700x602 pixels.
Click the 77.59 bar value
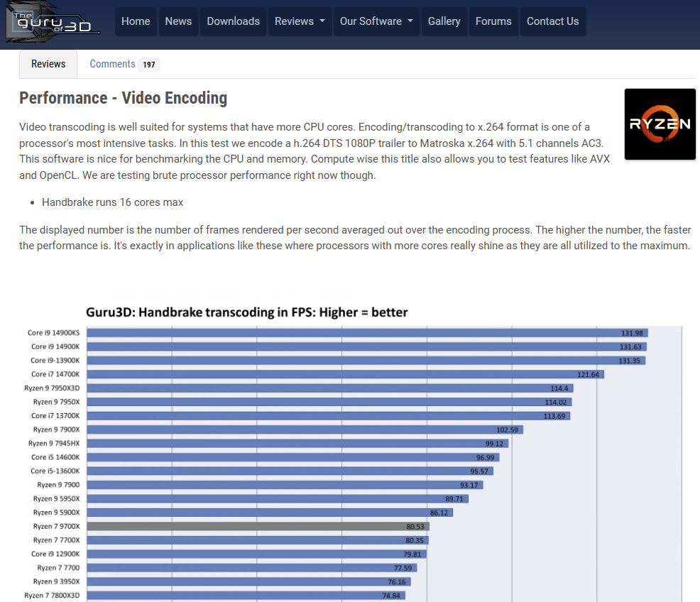403,569
